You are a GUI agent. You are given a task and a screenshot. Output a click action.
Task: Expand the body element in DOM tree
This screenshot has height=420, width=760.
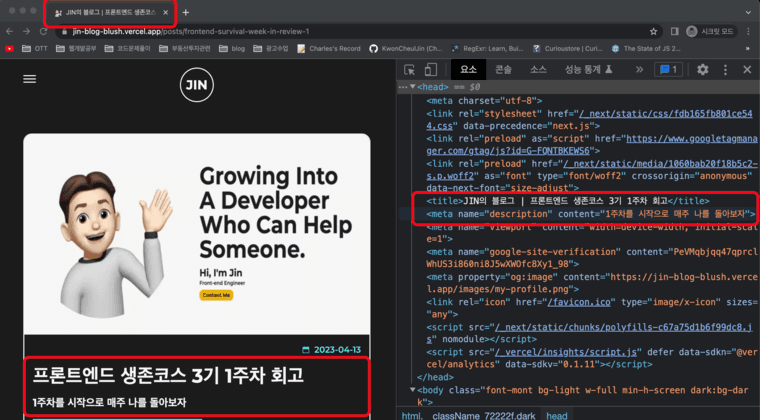(412, 389)
